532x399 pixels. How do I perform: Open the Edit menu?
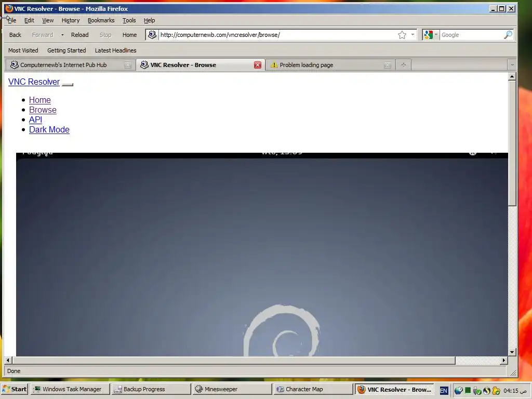tap(29, 20)
